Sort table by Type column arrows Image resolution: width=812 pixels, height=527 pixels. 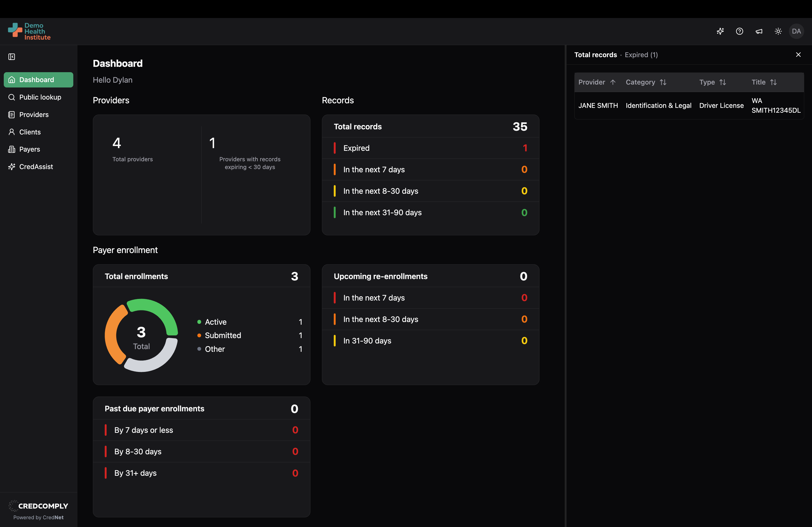click(722, 82)
